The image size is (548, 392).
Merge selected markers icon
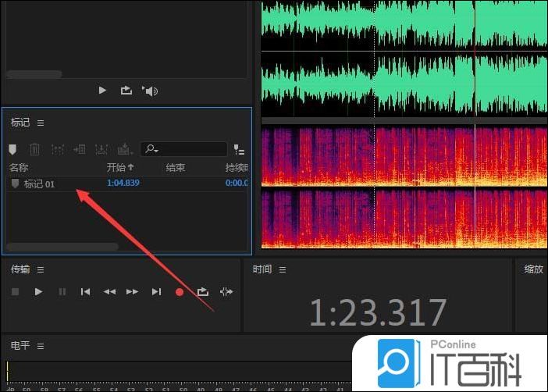(57, 150)
